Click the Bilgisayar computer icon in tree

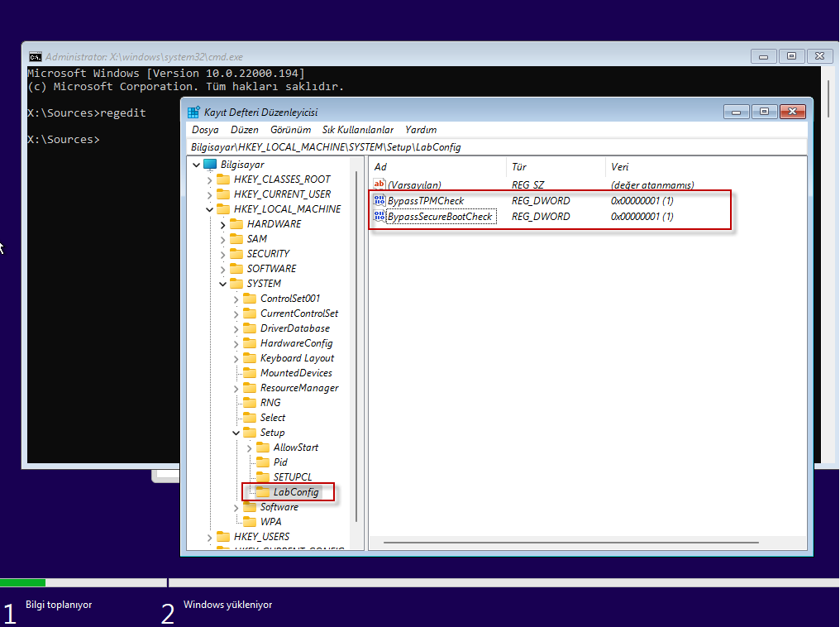pyautogui.click(x=209, y=165)
